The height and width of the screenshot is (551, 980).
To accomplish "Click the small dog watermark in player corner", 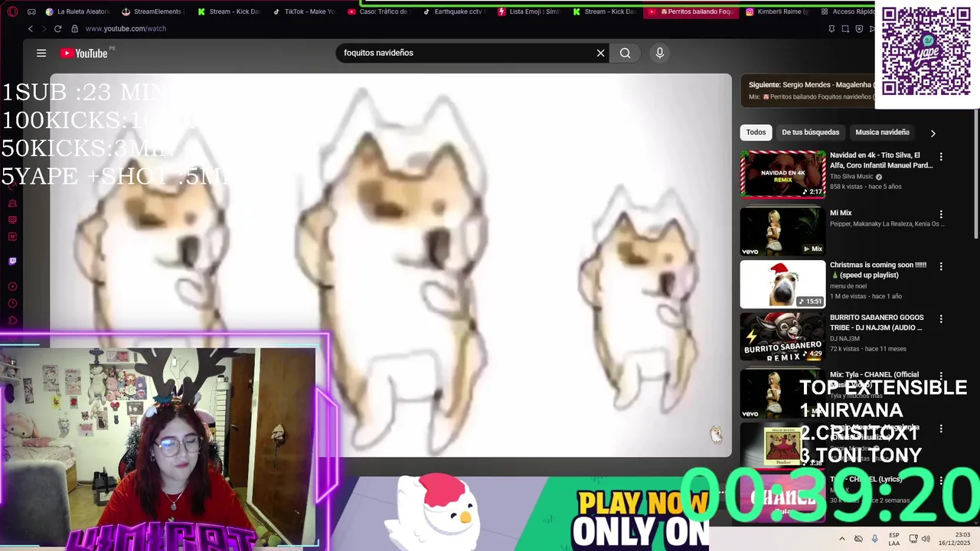I will coord(716,435).
